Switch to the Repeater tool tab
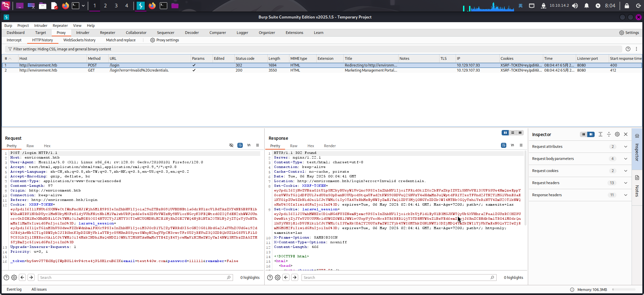 107,33
